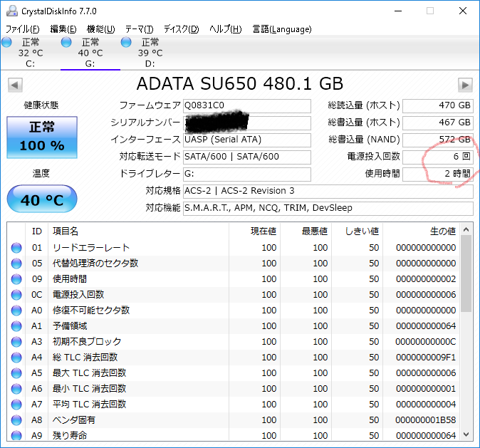Click status orb of row 01 リードエラーレート
Viewport: 480px width, 448px height.
16,248
